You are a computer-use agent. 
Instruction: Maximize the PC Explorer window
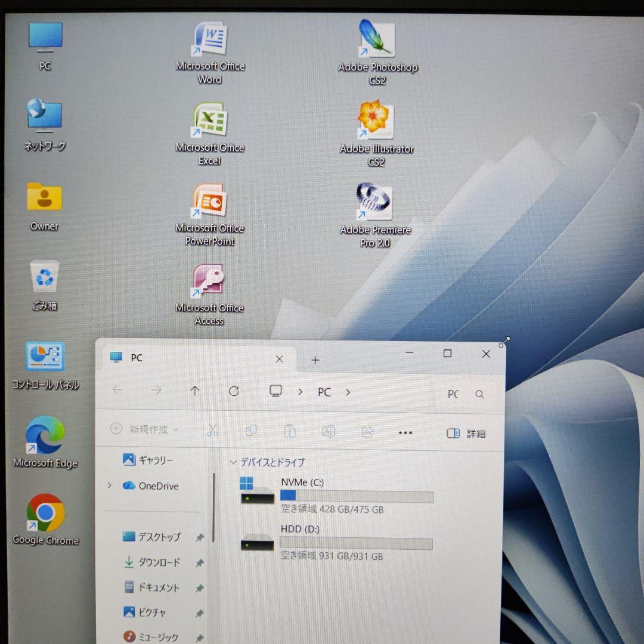click(x=448, y=354)
